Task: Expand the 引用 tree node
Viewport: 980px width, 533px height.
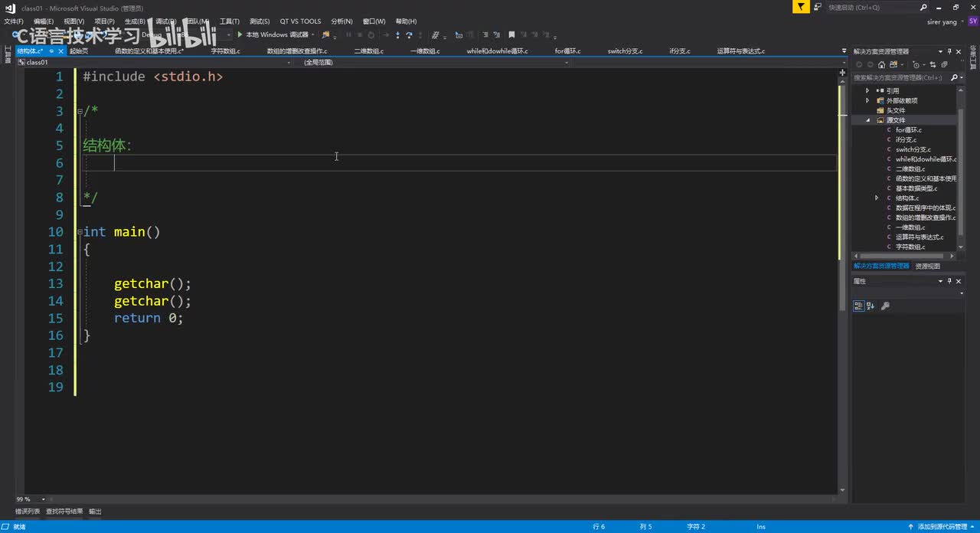Action: click(x=867, y=90)
